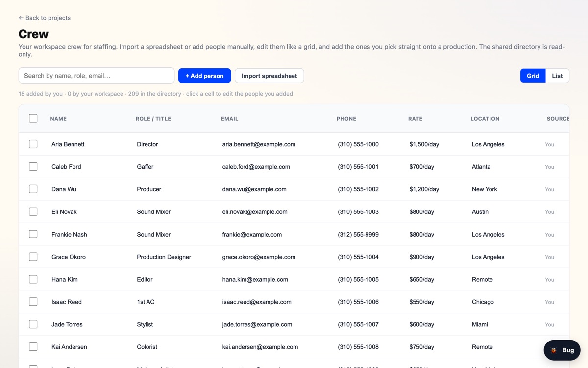Check the Kai Andersen row checkbox
Image resolution: width=588 pixels, height=368 pixels.
(33, 347)
